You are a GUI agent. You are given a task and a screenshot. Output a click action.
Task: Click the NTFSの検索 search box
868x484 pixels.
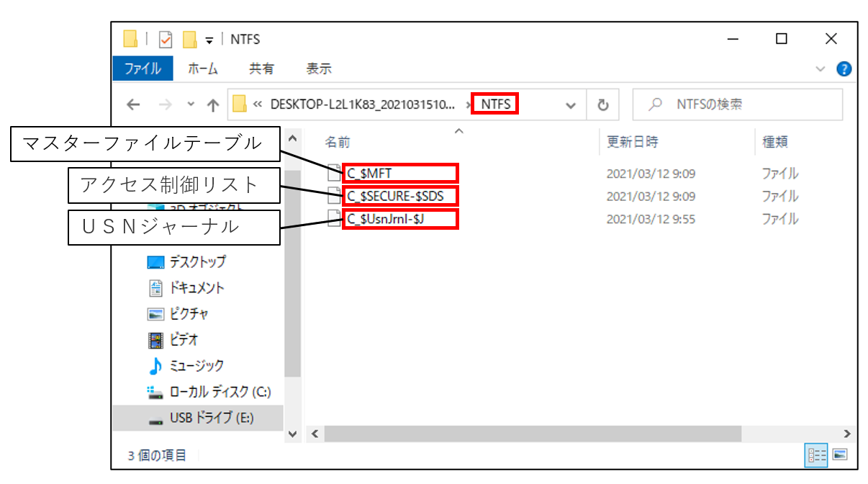pyautogui.click(x=737, y=104)
